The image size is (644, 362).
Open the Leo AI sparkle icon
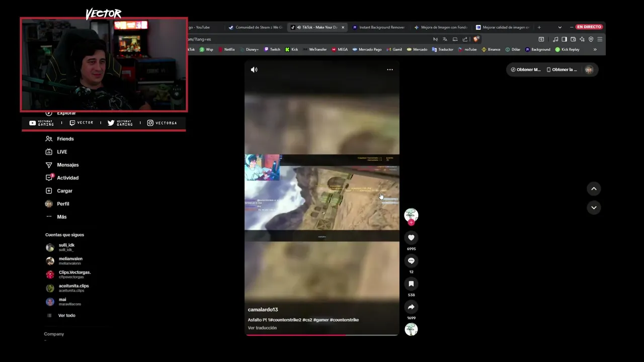tap(582, 39)
